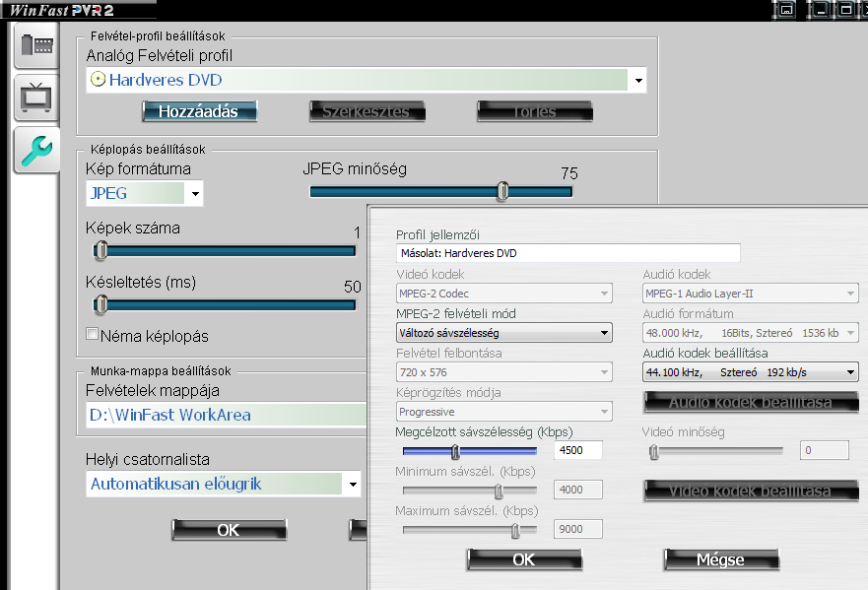The width and height of the screenshot is (868, 590).
Task: Expand Helyi csatornalista dropdown
Action: click(x=353, y=485)
